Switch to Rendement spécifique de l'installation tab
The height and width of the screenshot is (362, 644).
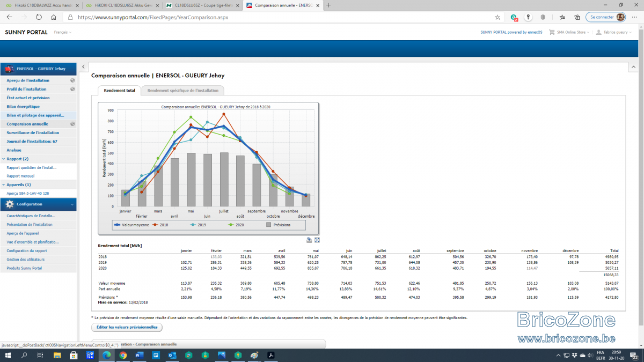tap(183, 91)
